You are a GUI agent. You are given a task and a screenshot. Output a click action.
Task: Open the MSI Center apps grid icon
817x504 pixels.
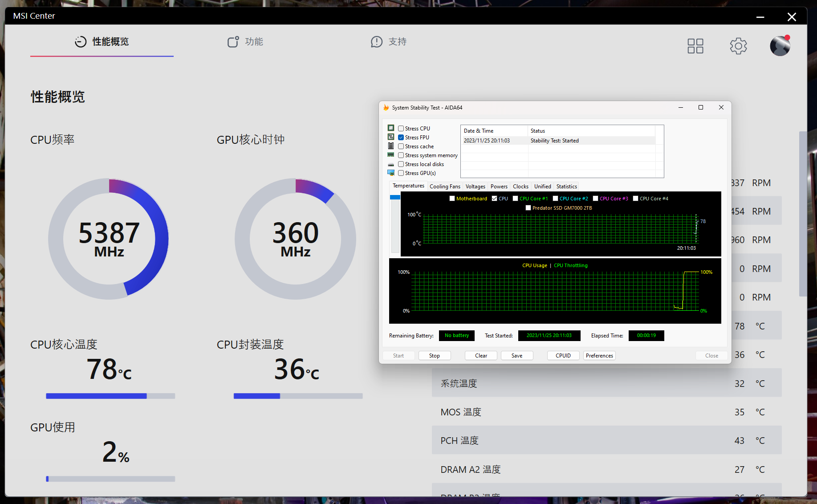tap(695, 46)
